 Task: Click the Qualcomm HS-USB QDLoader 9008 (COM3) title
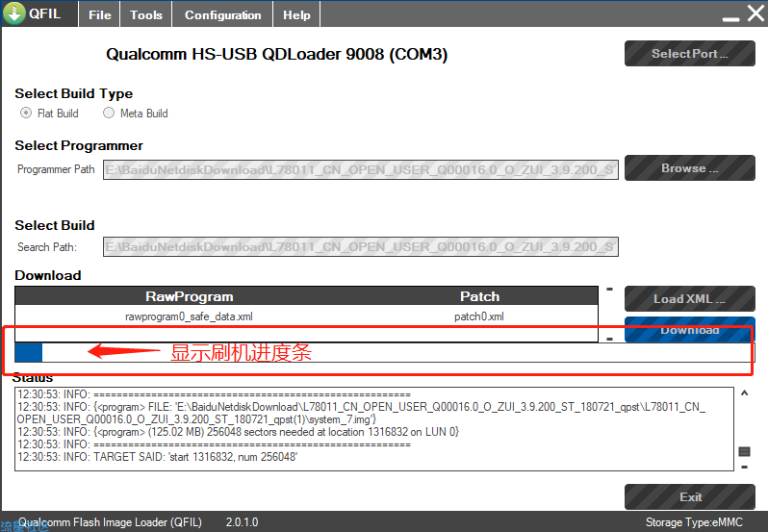(277, 54)
